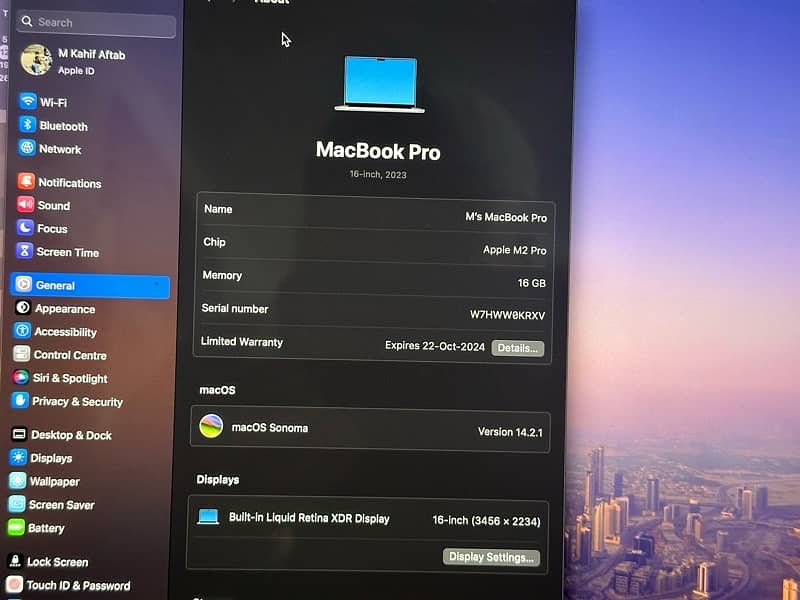Select the macOS Sonoma row
Image resolution: width=800 pixels, height=600 pixels.
(370, 430)
